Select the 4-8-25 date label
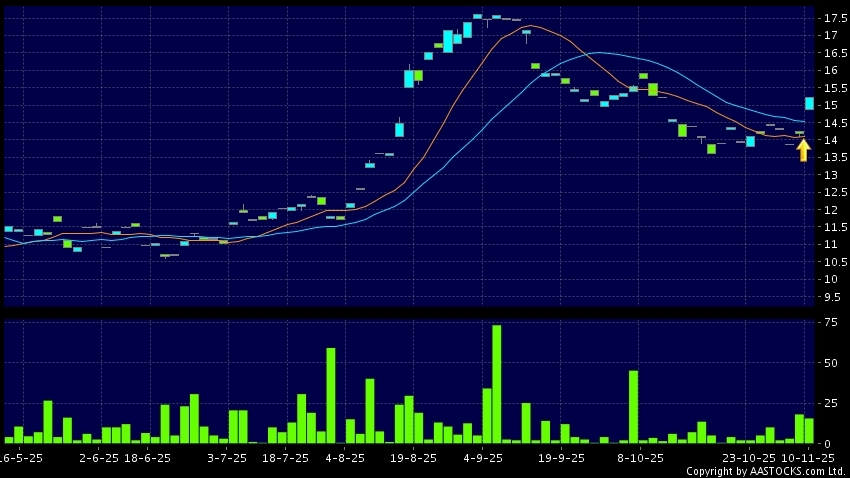This screenshot has height=478, width=850. click(345, 457)
